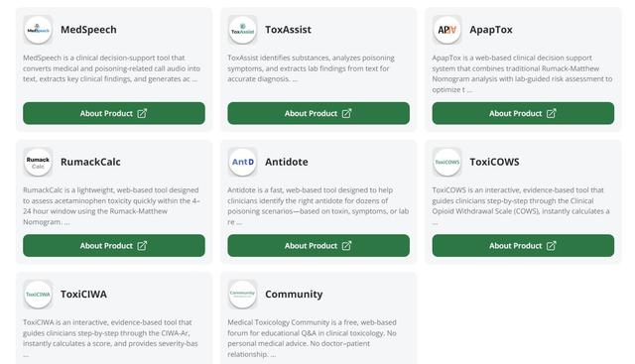Image resolution: width=635 pixels, height=364 pixels.
Task: Open About Product for ToxAssist
Action: point(318,113)
